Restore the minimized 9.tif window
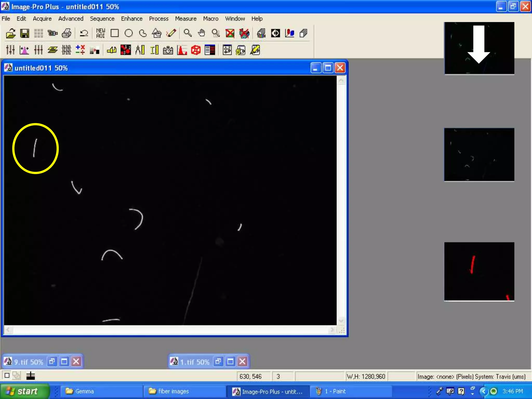Screen dimensions: 532x399 (52, 361)
